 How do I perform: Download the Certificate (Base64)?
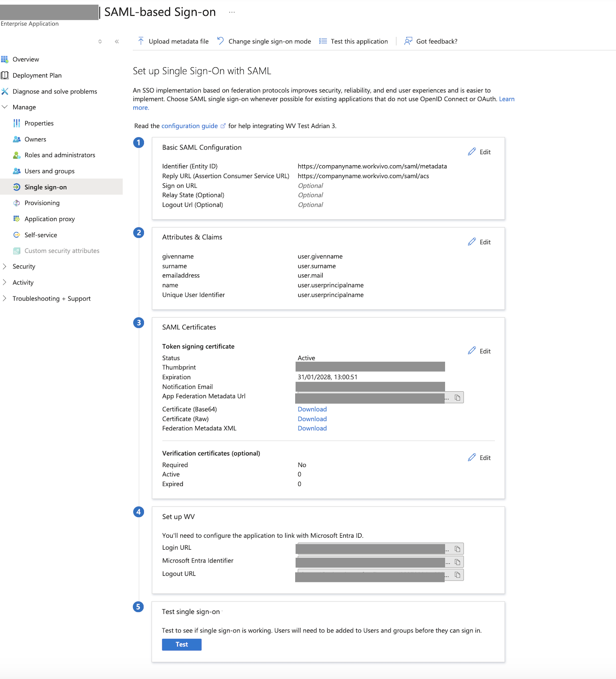click(312, 409)
